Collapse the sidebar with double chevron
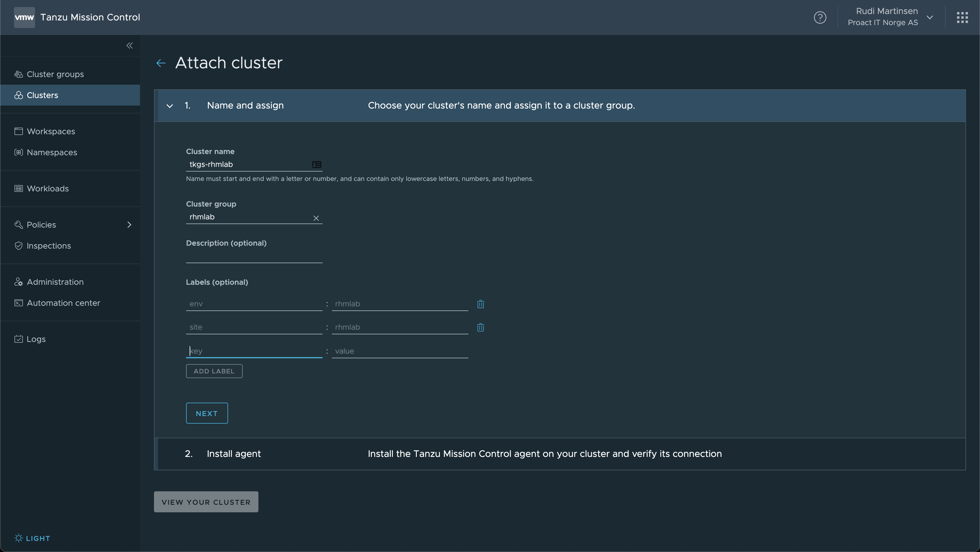 pos(130,46)
